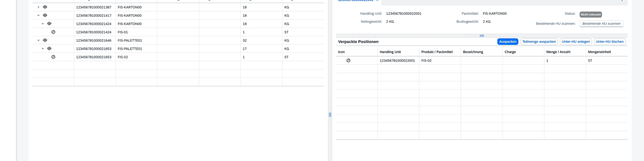The height and width of the screenshot is (161, 644).
Task: Collapse the nested FIS-PALETTE01 row ending 21653
Action: [43, 49]
